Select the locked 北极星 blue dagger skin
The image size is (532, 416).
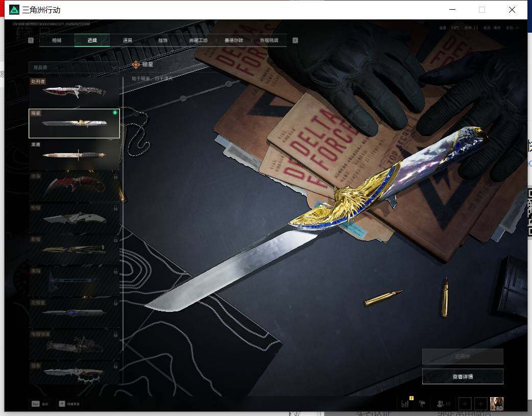pos(75,313)
